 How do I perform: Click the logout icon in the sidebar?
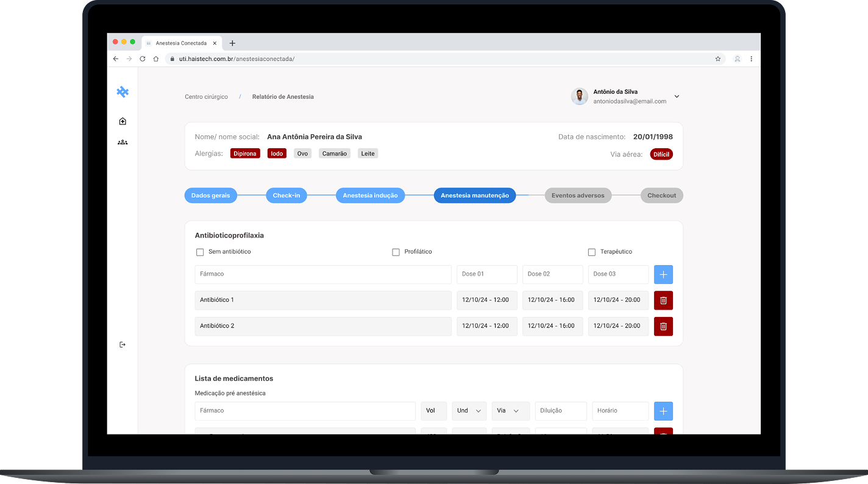click(x=123, y=345)
